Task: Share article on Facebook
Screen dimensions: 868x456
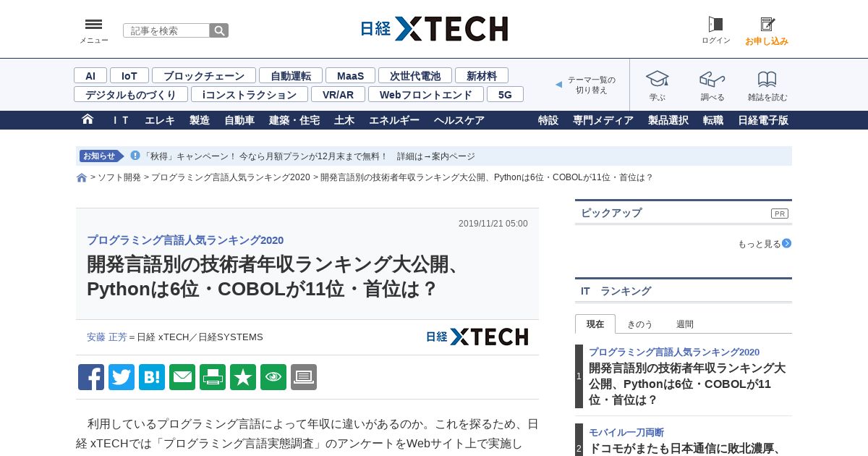Action: [91, 377]
